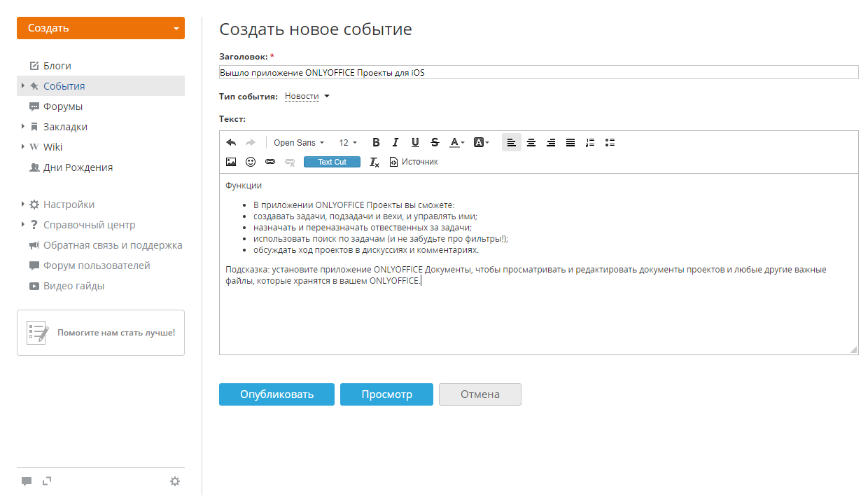This screenshot has height=496, width=868.
Task: Click the Закладки bookmark icon
Action: (x=34, y=127)
